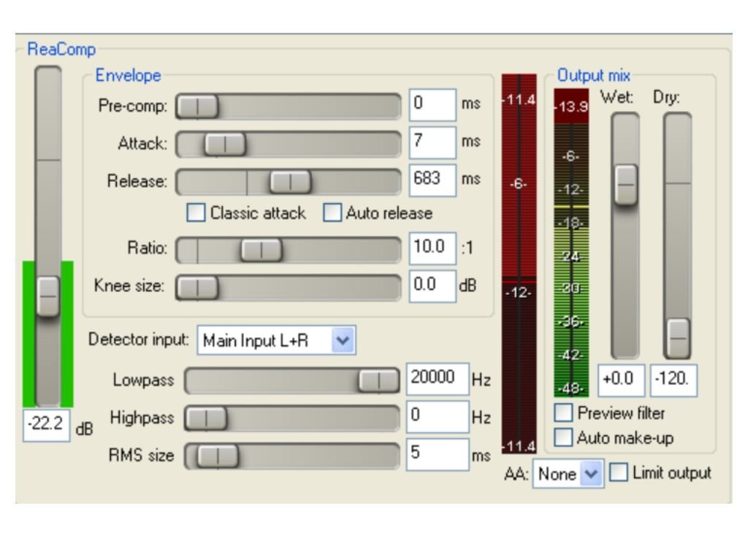
Task: Click the Lowpass slider handle
Action: (x=379, y=380)
